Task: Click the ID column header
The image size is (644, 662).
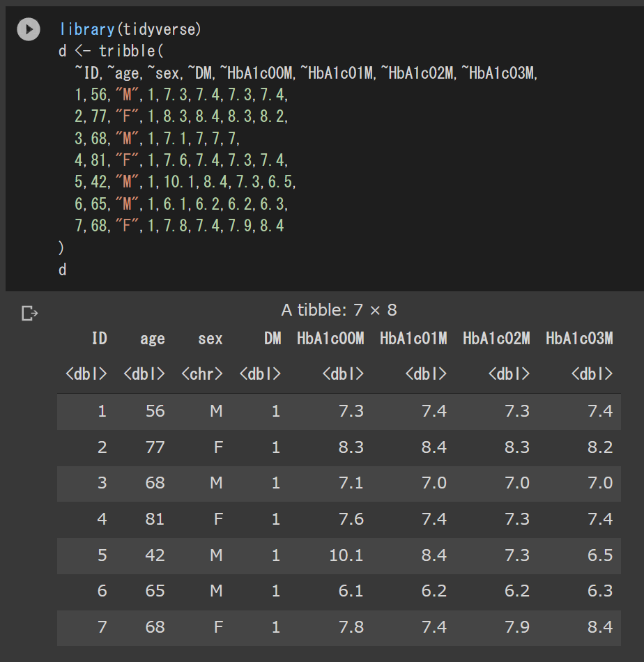Action: point(100,339)
